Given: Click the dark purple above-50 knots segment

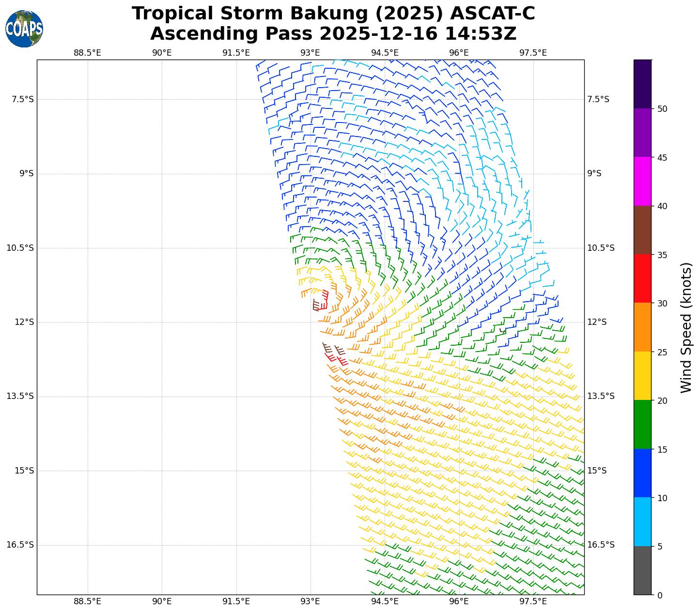Looking at the screenshot, I should click(642, 84).
